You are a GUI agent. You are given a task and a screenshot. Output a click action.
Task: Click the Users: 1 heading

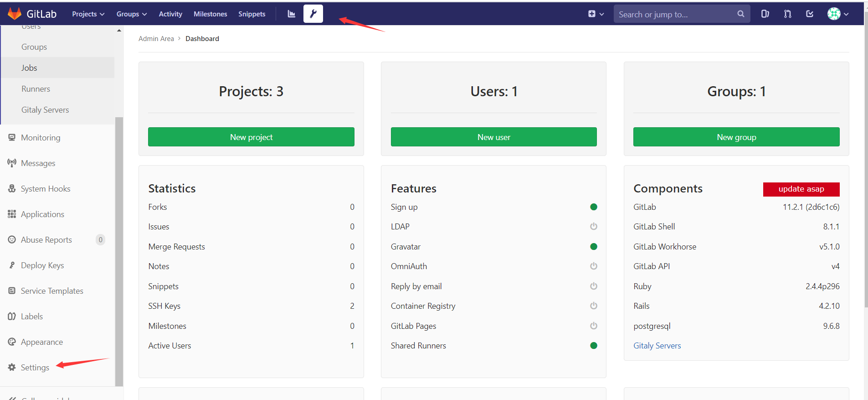tap(494, 91)
